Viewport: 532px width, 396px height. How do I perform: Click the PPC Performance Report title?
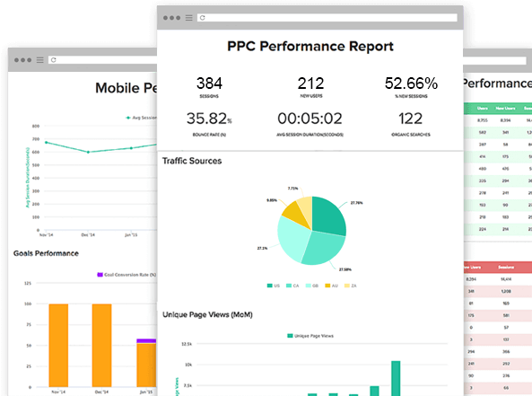click(x=310, y=46)
